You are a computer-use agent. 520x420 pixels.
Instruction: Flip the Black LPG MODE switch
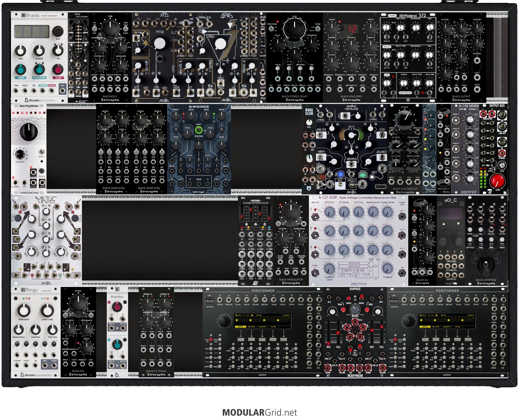click(65, 315)
